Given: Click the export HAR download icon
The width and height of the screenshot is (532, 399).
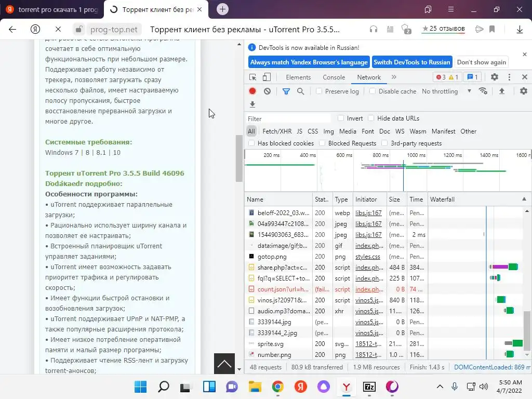Looking at the screenshot, I should [x=252, y=104].
